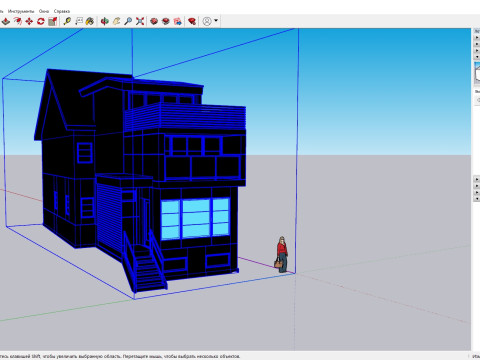Activate the Pan hand tool
The width and height of the screenshot is (480, 360).
click(x=116, y=22)
